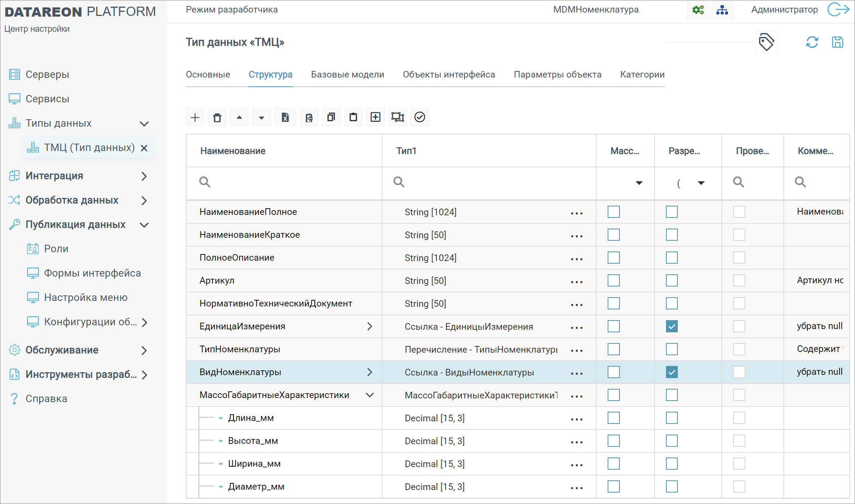The height and width of the screenshot is (504, 855).
Task: Save data type with floppy disk icon
Action: (x=837, y=42)
